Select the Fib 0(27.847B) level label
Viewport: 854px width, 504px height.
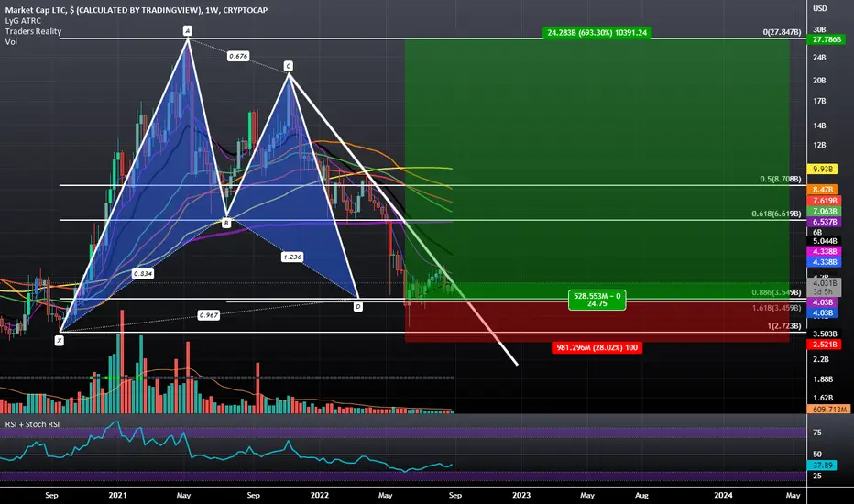click(783, 32)
